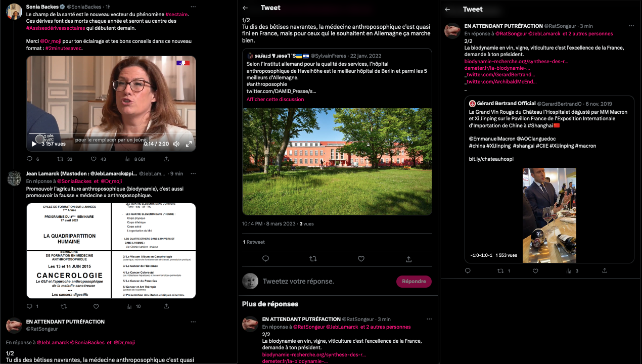
Task: Open more options on left panel RatSongeur tweet
Action: tap(193, 322)
